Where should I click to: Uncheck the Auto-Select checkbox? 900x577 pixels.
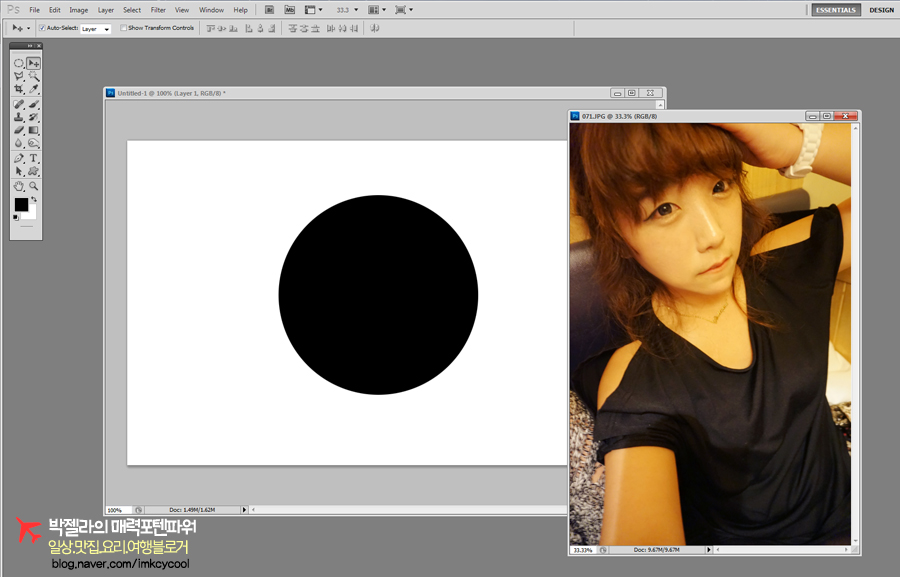pos(42,28)
